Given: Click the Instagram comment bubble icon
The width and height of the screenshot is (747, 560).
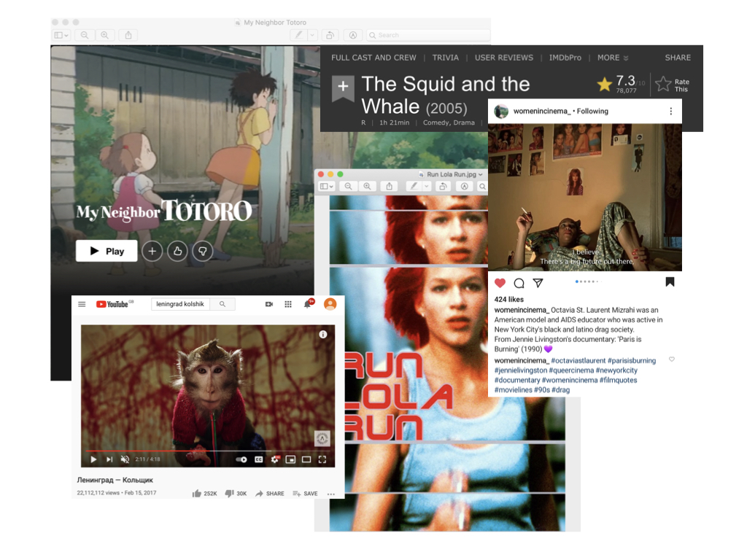Looking at the screenshot, I should pyautogui.click(x=519, y=284).
